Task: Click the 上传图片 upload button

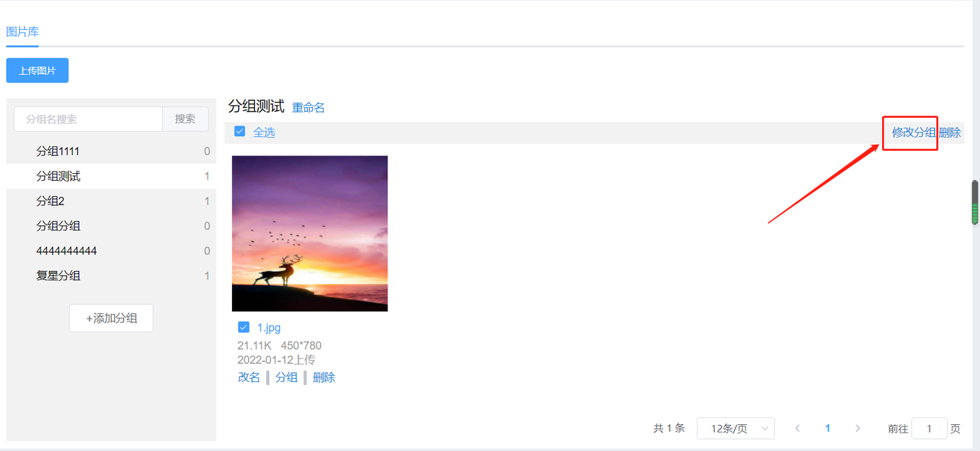Action: point(38,70)
